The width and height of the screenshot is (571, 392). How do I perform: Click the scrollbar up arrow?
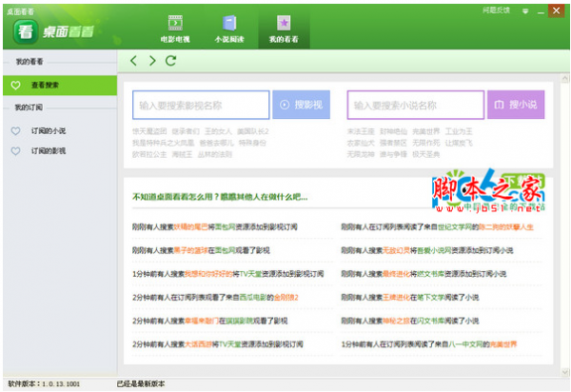point(564,79)
